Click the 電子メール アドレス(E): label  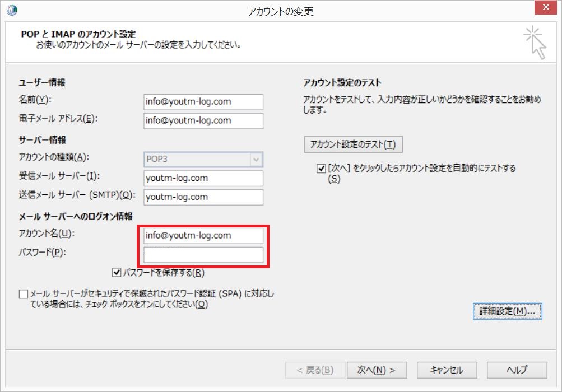(x=58, y=119)
